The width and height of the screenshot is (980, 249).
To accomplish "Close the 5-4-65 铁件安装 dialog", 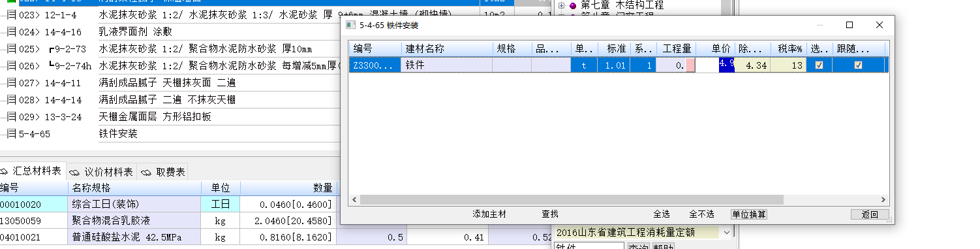I will tap(879, 25).
